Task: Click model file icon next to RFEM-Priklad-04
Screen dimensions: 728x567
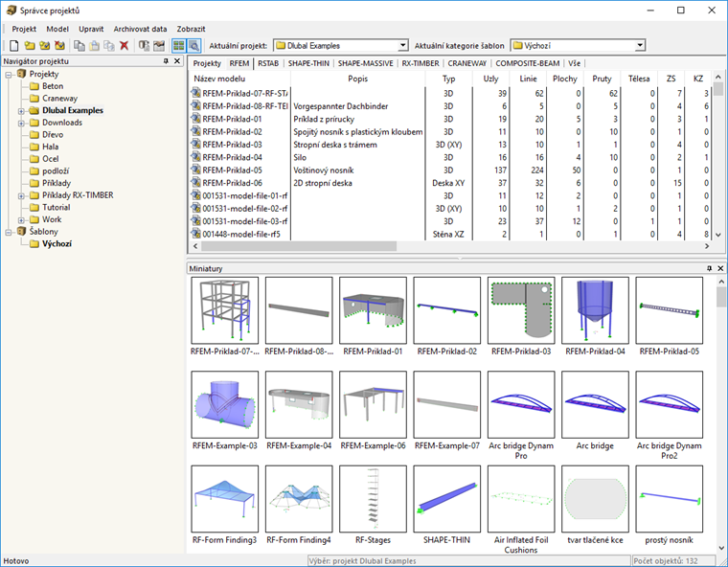Action: coord(195,157)
